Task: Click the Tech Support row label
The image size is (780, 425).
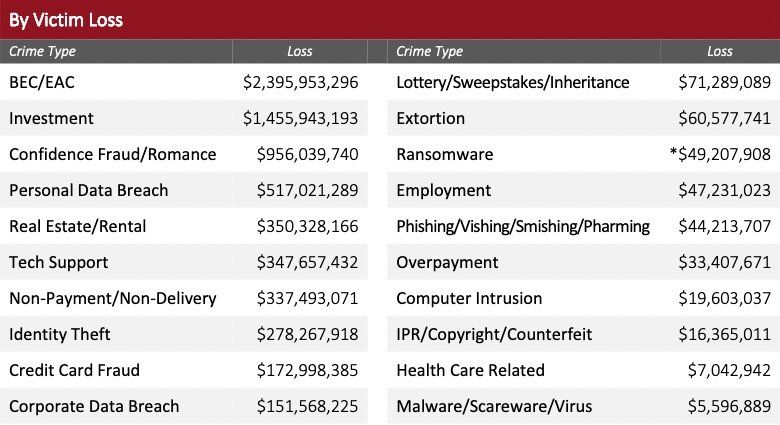Action: point(57,262)
